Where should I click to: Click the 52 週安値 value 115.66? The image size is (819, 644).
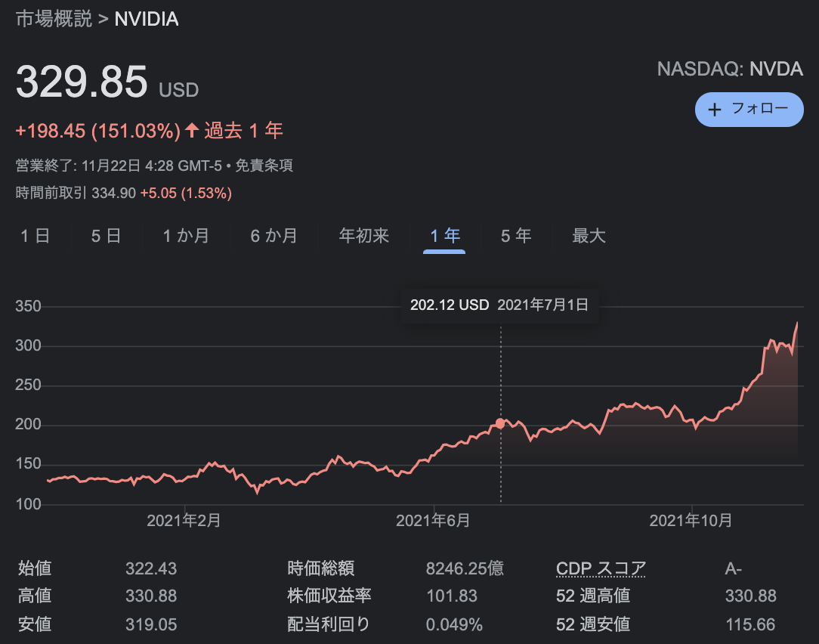pos(750,624)
